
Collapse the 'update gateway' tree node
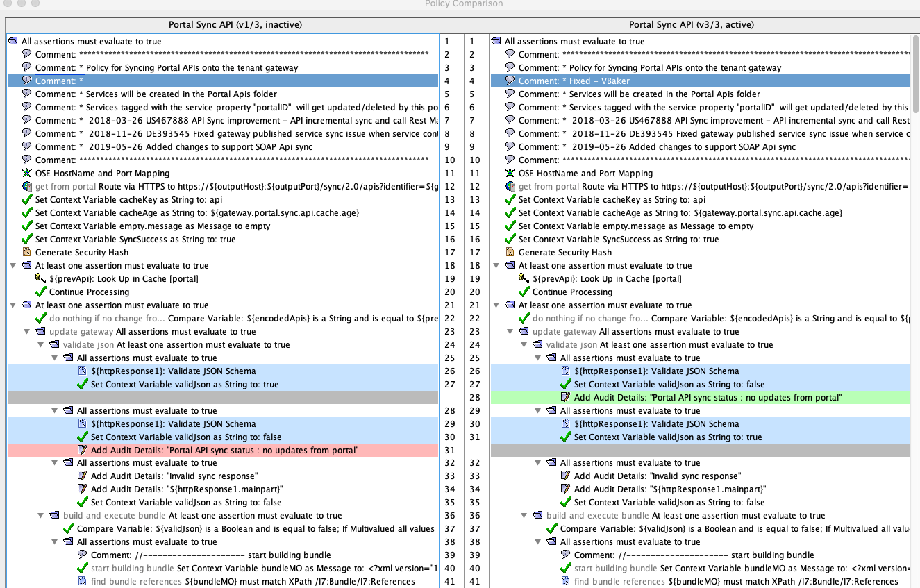point(26,331)
